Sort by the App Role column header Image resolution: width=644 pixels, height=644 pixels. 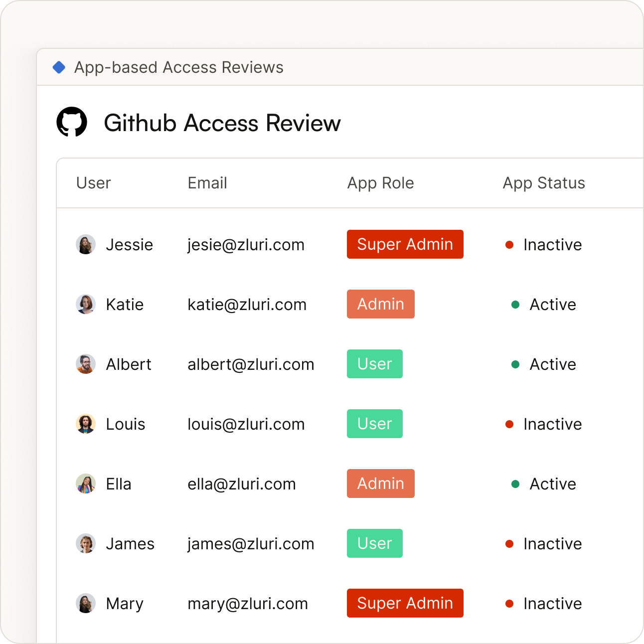click(x=381, y=183)
